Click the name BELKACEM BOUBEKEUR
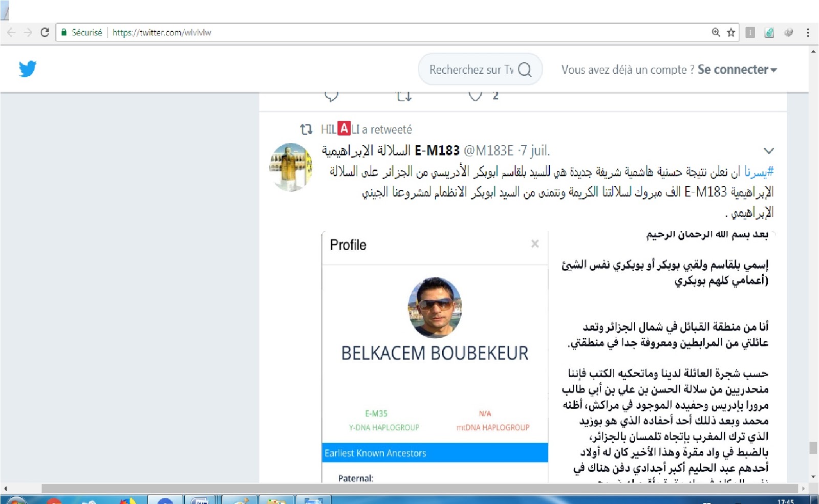Viewport: 819px width, 504px height. pyautogui.click(x=435, y=353)
